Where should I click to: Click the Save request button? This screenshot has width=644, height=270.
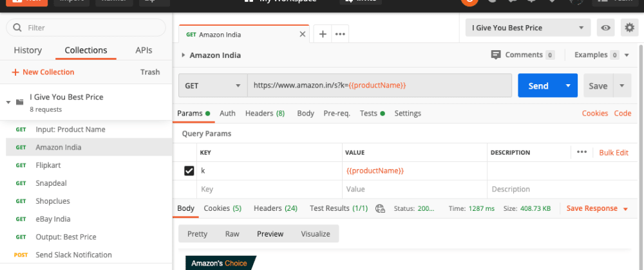pos(598,85)
